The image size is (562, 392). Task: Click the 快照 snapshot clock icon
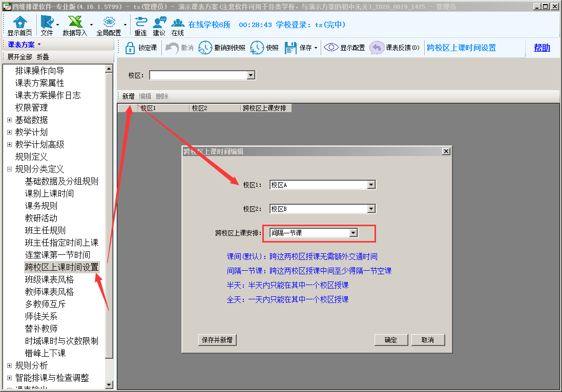point(257,48)
